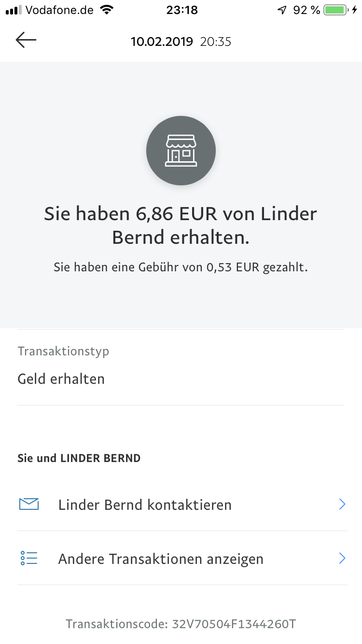
Task: Tap the 23:18 status bar clock
Action: pyautogui.click(x=182, y=10)
